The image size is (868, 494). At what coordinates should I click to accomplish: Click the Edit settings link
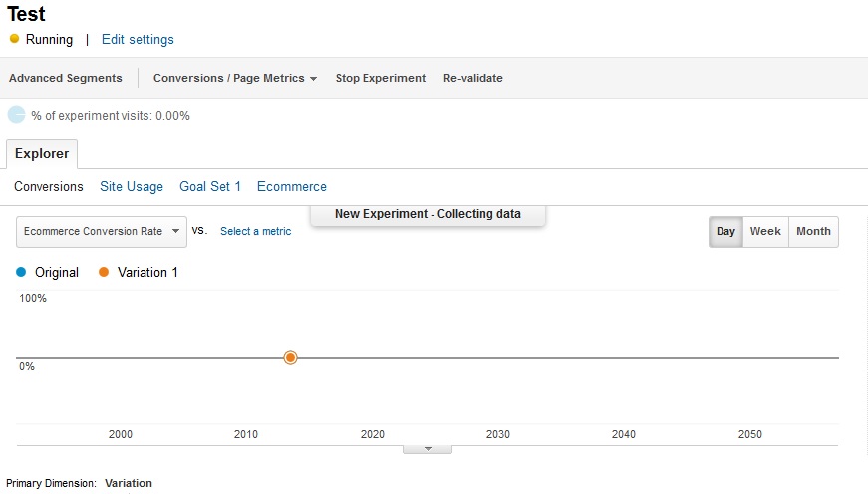[x=138, y=39]
